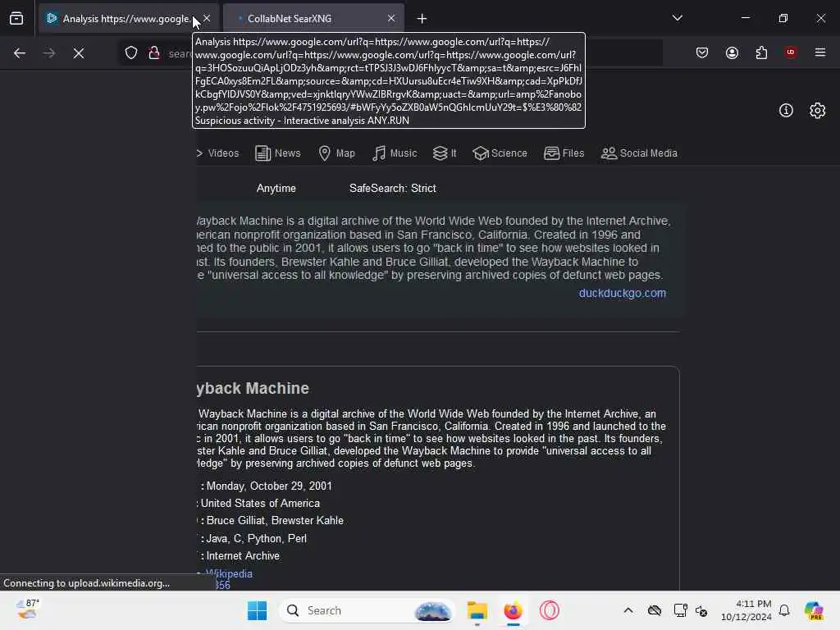840x630 pixels.
Task: Expand the list all tabs chevron
Action: tap(677, 18)
